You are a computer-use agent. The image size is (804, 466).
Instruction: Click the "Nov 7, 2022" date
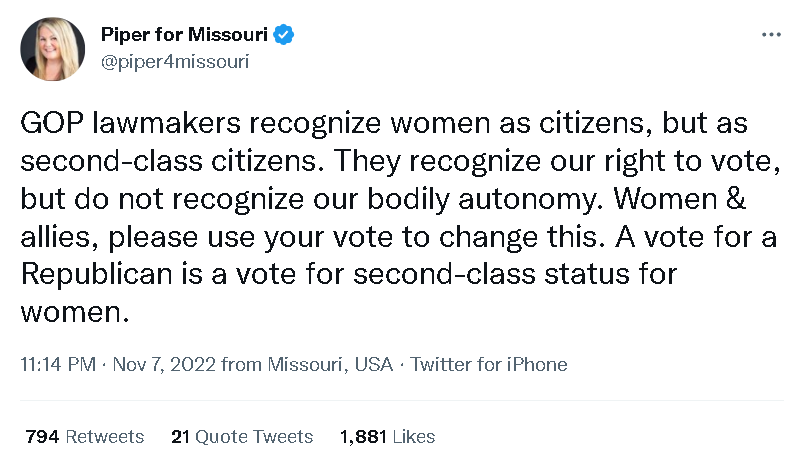[166, 365]
